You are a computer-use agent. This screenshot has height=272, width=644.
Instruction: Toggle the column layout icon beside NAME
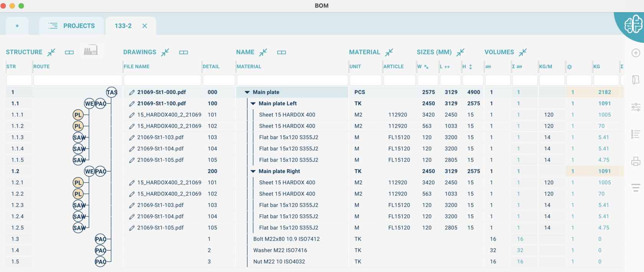[282, 52]
